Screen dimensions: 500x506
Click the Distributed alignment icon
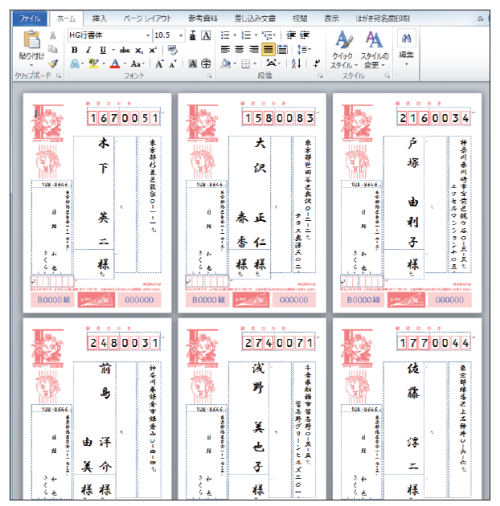(282, 50)
